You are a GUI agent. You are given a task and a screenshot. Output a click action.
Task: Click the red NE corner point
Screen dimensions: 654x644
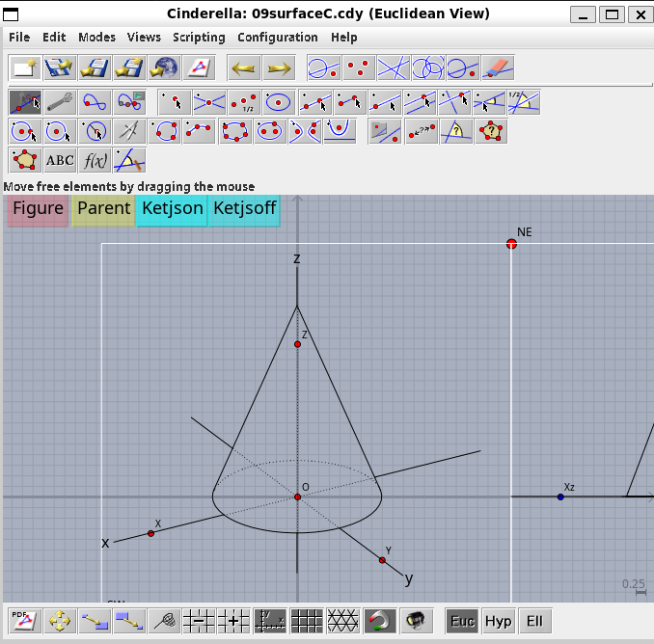pyautogui.click(x=511, y=244)
